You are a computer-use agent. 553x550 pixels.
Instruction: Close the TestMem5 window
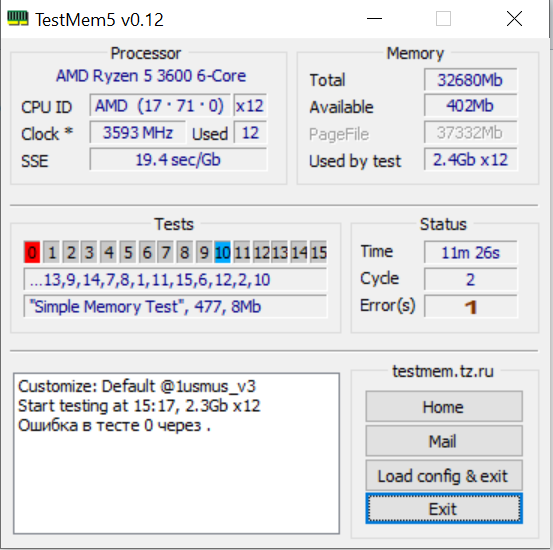pyautogui.click(x=514, y=19)
